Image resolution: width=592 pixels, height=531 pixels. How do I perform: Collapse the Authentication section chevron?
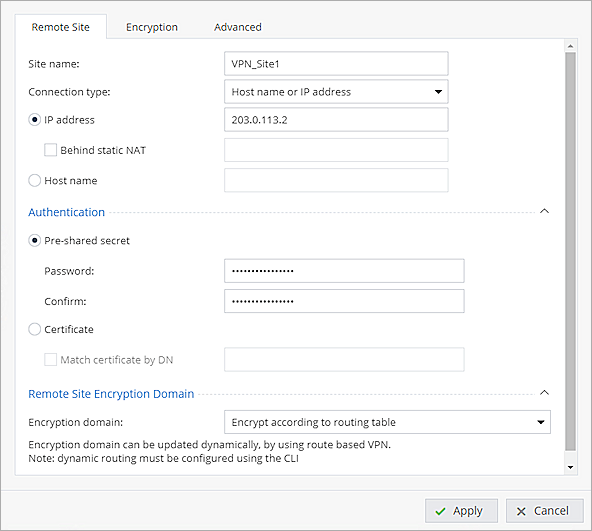tap(544, 211)
